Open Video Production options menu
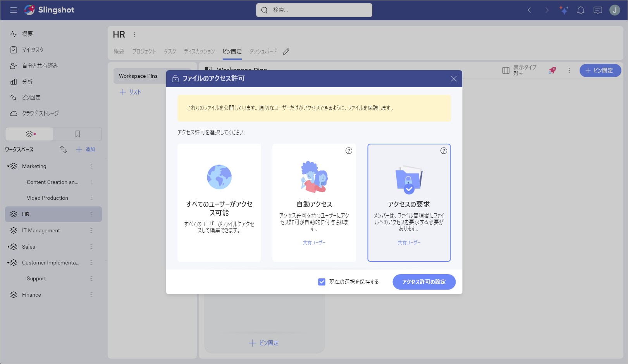The image size is (628, 364). pos(91,198)
